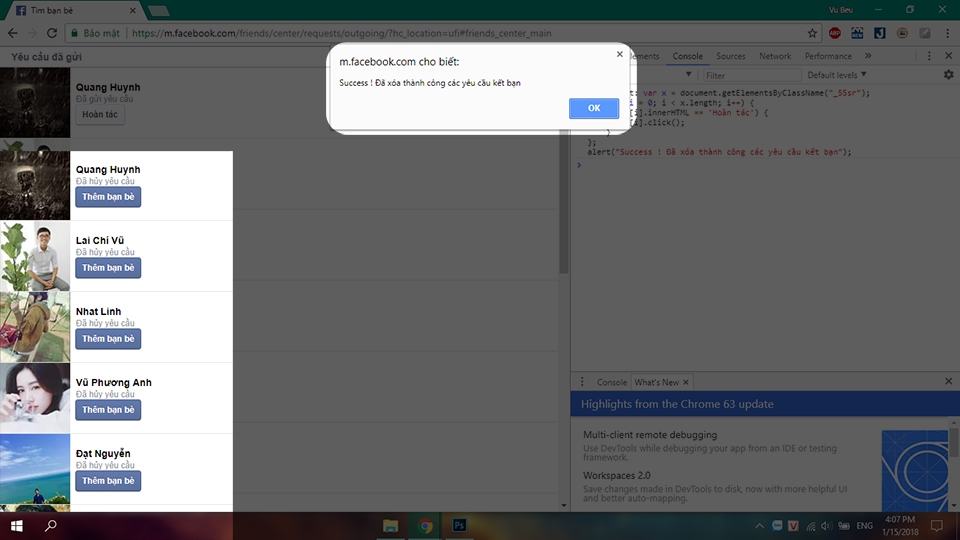Click the secure padlock icon
This screenshot has width=960, height=540.
pos(75,33)
